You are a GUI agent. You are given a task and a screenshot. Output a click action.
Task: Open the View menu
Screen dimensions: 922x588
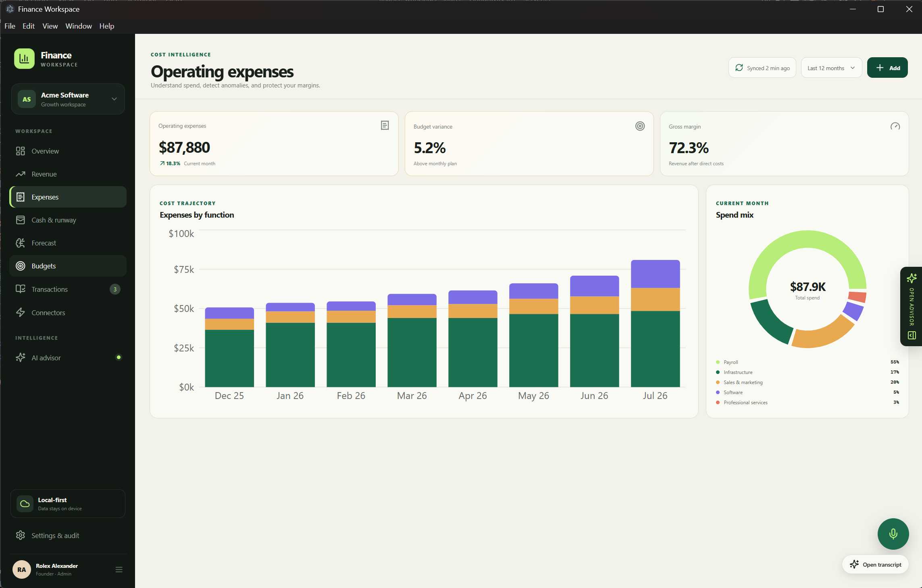coord(50,26)
